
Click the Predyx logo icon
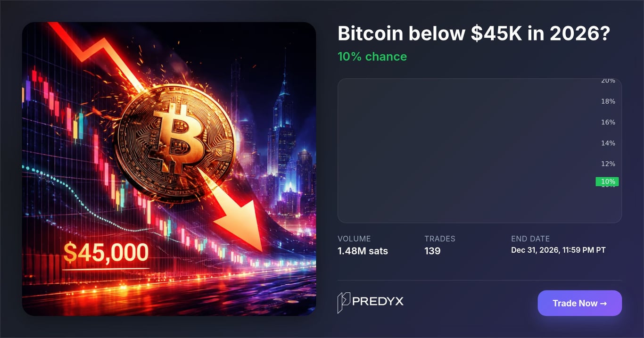[344, 302]
